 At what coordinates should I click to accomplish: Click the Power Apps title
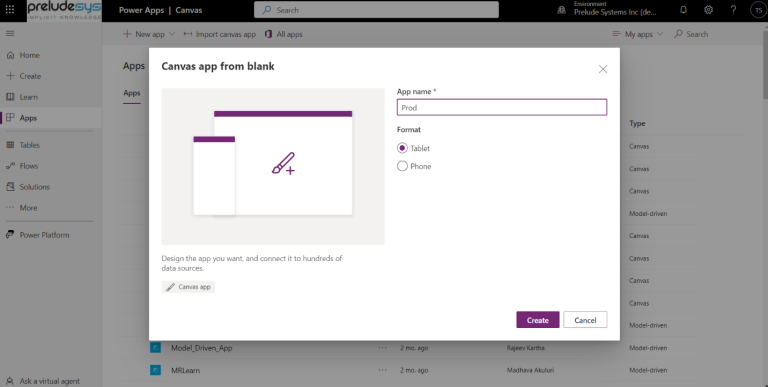(141, 10)
